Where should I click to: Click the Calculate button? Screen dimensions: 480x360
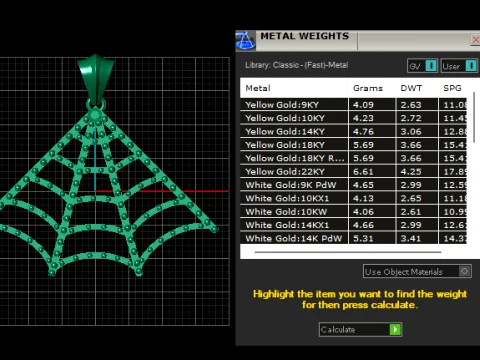(x=360, y=329)
